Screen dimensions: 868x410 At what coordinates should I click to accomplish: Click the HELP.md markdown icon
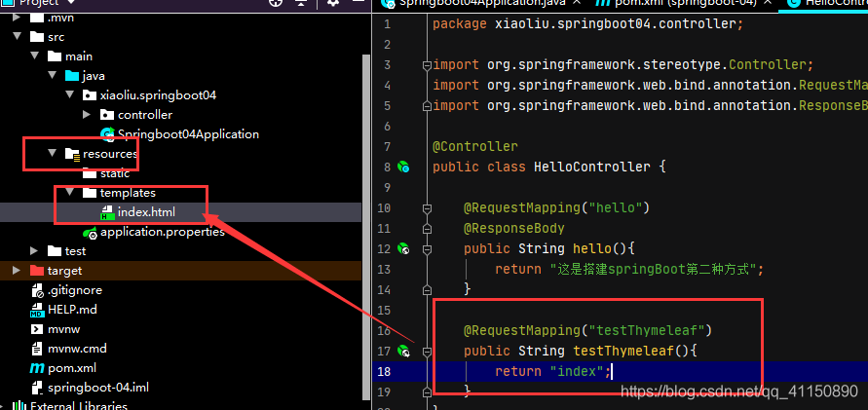[x=37, y=310]
